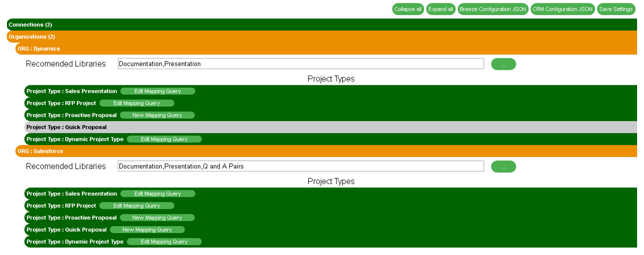
Task: Click Project Types heading under Salesforce
Action: coord(331,181)
